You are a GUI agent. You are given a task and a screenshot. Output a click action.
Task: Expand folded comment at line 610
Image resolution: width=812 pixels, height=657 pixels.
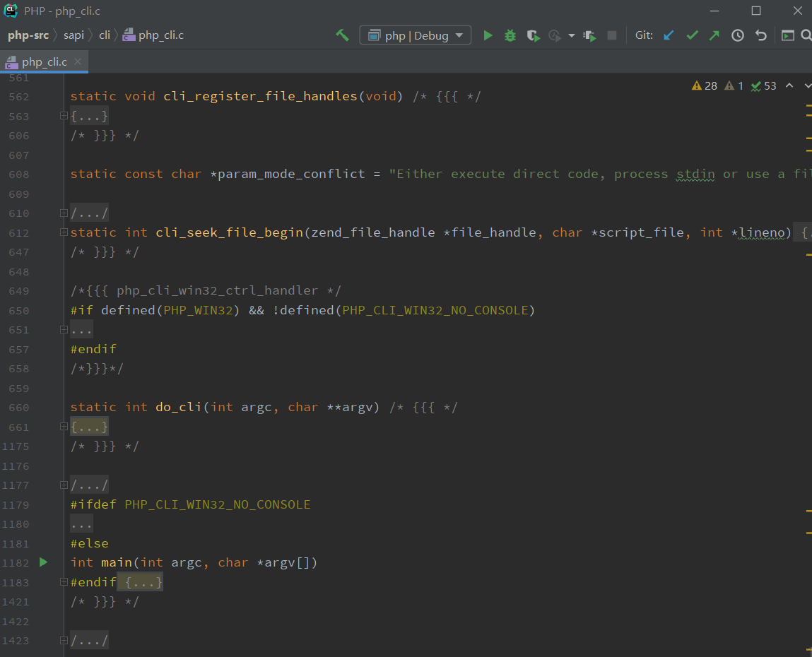(63, 213)
